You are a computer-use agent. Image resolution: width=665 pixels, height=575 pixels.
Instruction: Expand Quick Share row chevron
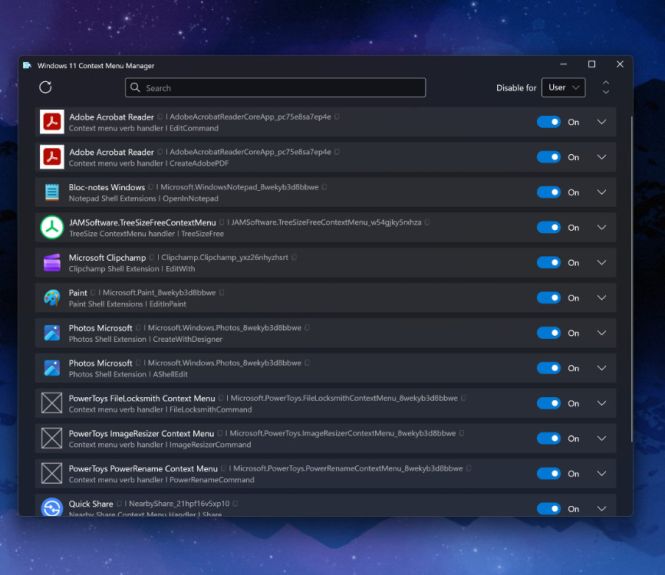601,508
